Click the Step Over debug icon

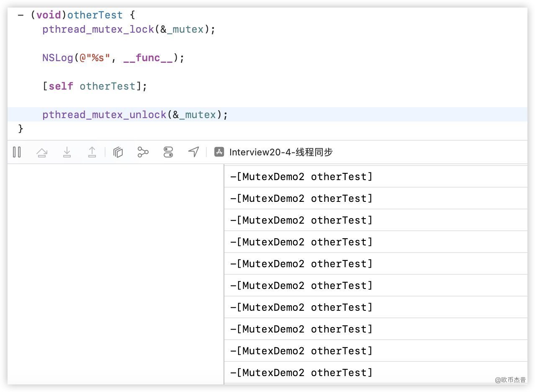[x=42, y=152]
